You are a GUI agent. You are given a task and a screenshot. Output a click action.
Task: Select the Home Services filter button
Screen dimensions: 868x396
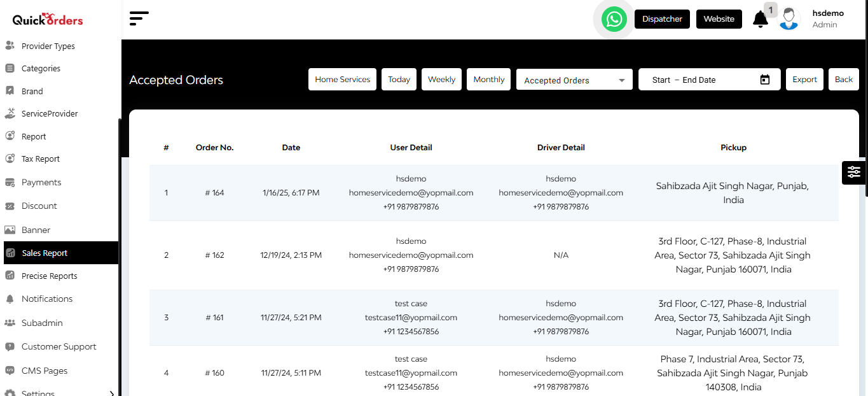click(342, 80)
